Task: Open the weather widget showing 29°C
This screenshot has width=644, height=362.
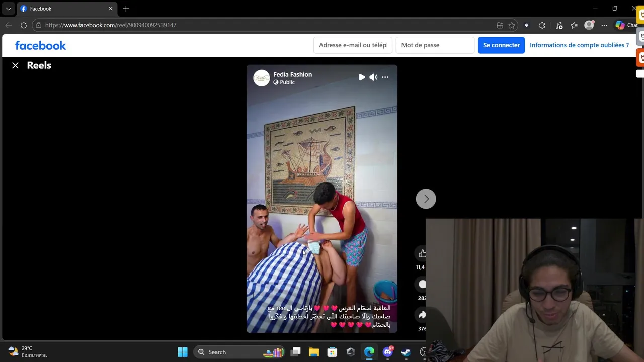Action: (x=28, y=352)
